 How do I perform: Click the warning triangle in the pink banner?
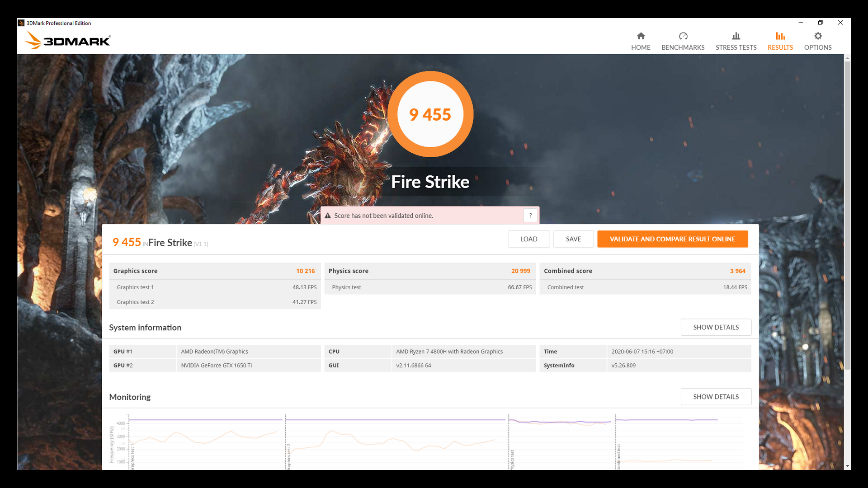[x=328, y=216]
